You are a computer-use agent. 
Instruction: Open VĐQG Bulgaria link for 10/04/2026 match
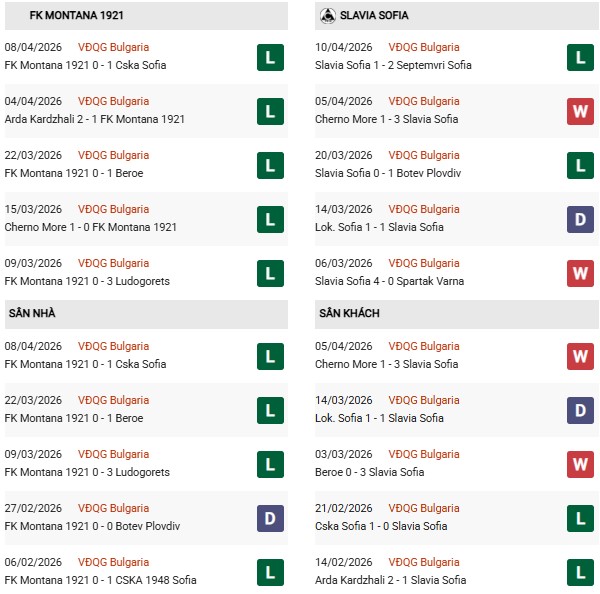coord(423,47)
